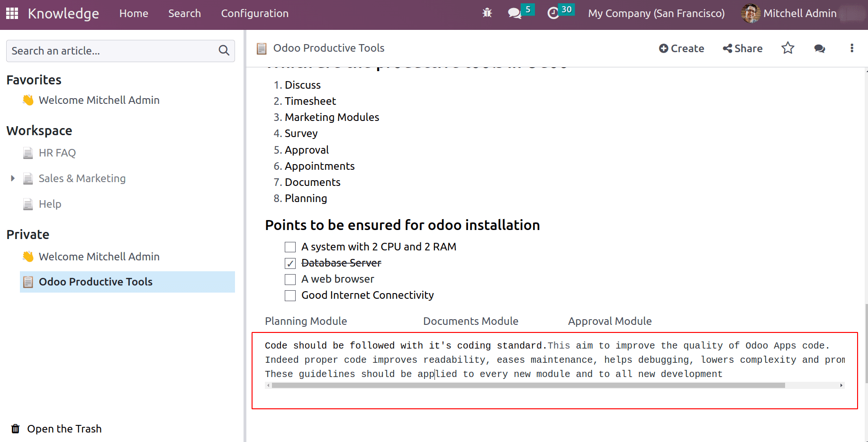
Task: Open Welcome Mitchell Admin under Private
Action: [99, 257]
